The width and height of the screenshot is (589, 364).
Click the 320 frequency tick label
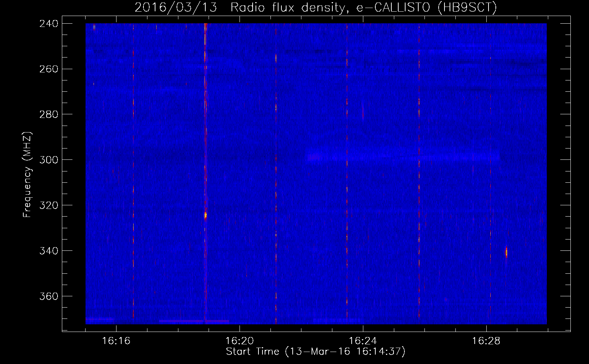48,205
